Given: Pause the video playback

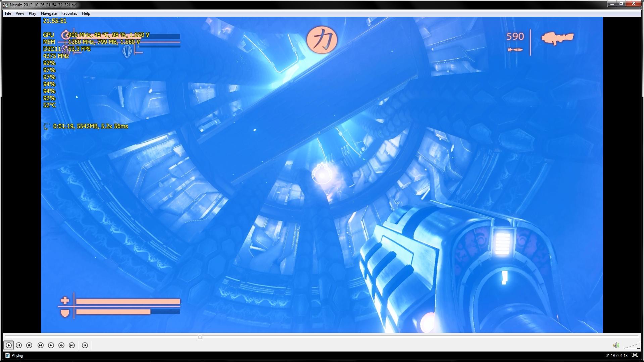Looking at the screenshot, I should pyautogui.click(x=19, y=345).
